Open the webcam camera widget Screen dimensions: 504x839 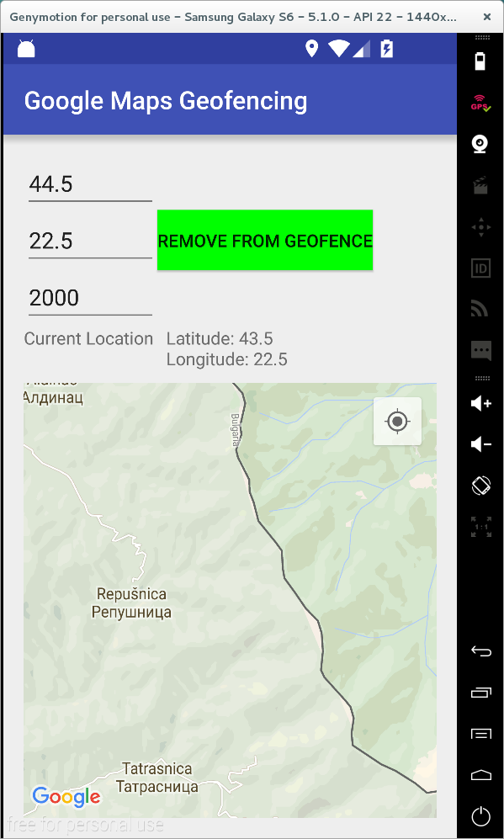click(x=480, y=144)
